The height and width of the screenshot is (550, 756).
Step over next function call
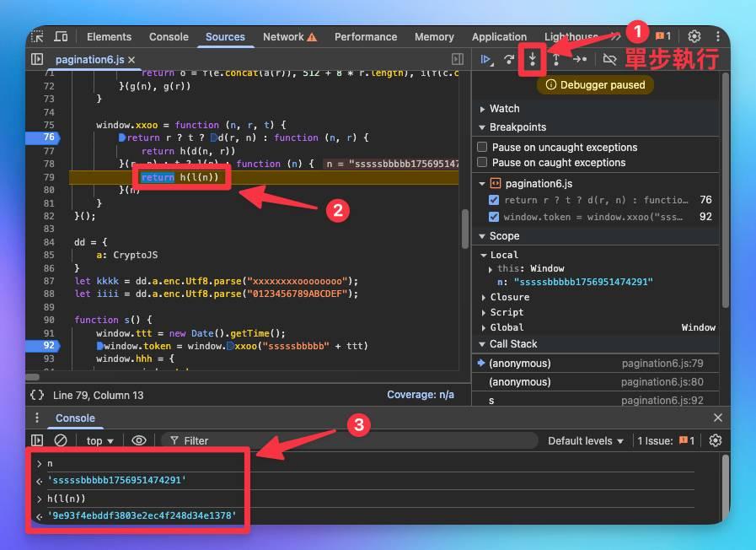pos(509,59)
